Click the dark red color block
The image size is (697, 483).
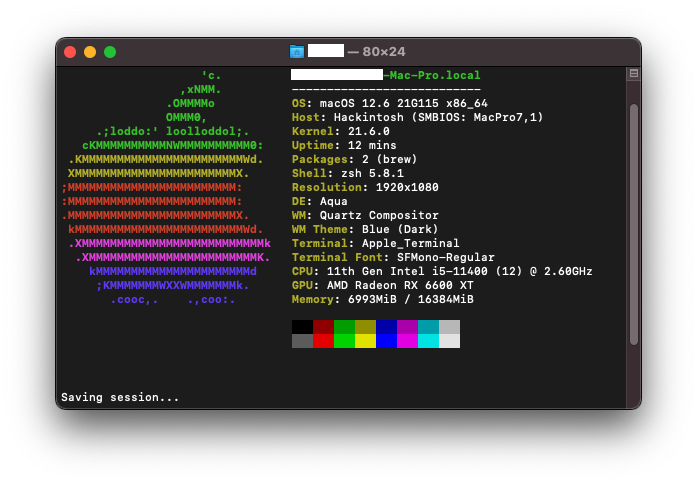323,327
